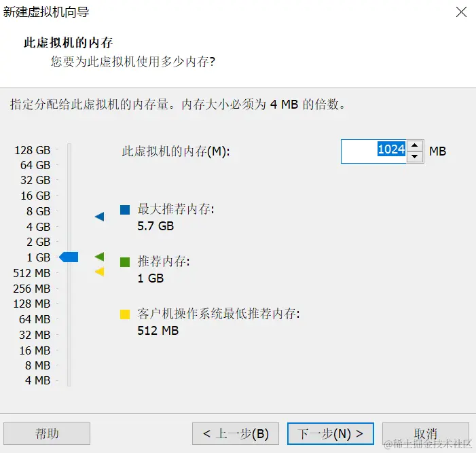Select the 8 MB scale label
Screen dimensions: 476x453
pos(37,365)
